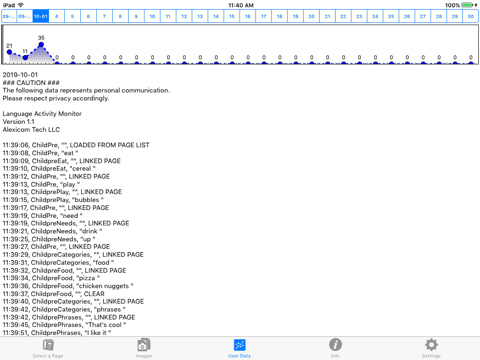
Task: Select day 10 in date bar
Action: (x=152, y=16)
